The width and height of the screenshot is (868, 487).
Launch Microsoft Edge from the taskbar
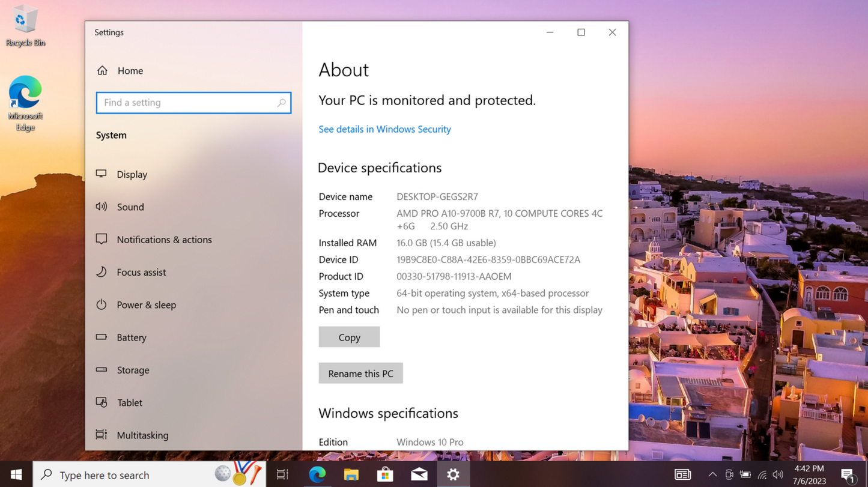[317, 474]
